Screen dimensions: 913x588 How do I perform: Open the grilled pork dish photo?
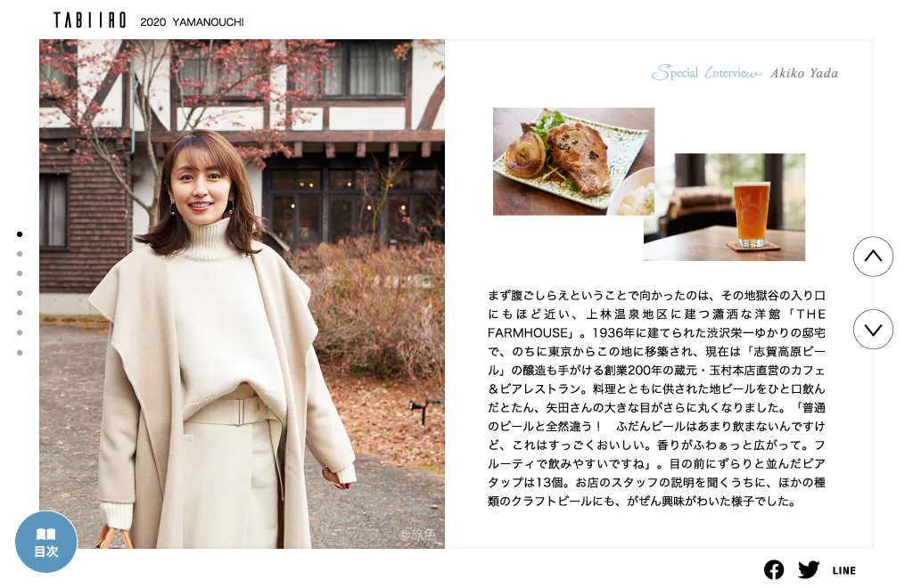573,161
